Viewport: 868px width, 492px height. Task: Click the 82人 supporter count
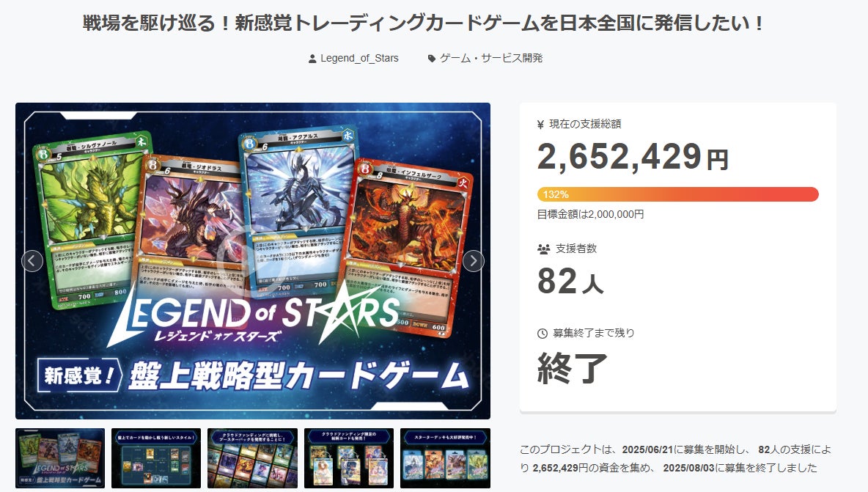[x=570, y=282]
